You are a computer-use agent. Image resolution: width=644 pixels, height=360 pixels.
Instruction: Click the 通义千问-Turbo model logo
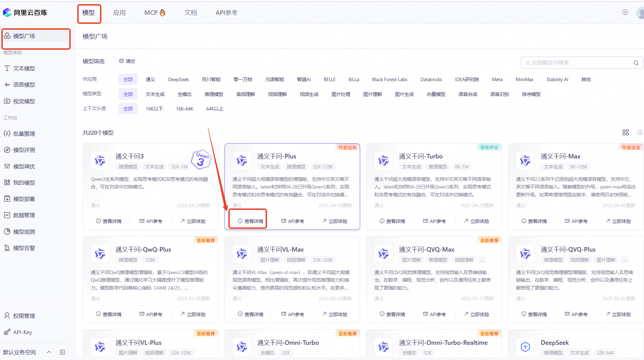point(384,160)
